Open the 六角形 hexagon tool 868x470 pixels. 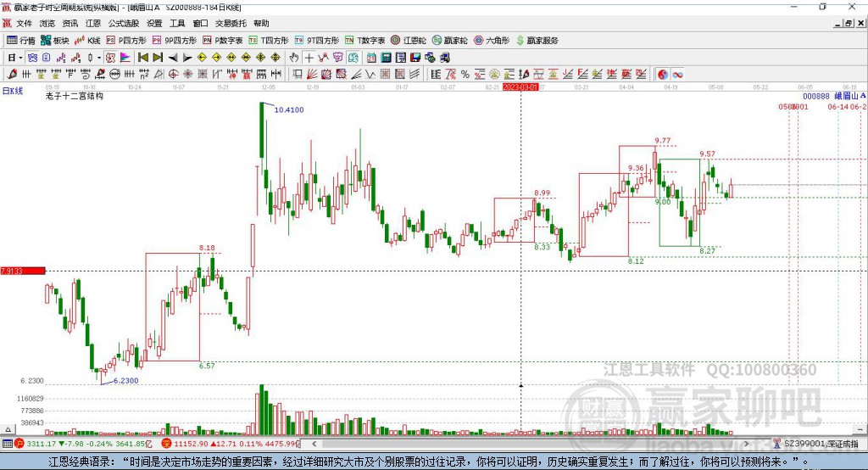point(492,41)
